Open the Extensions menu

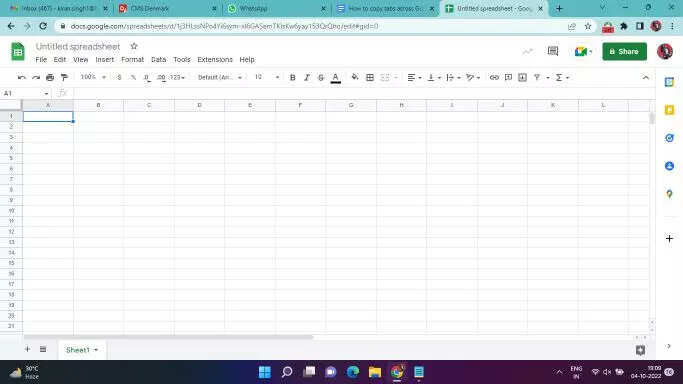[215, 60]
